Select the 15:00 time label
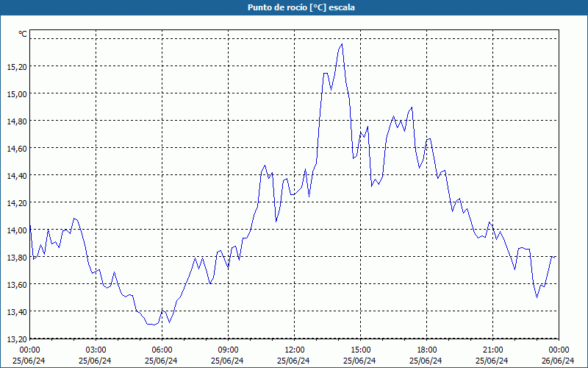The height and width of the screenshot is (368, 588). [360, 350]
